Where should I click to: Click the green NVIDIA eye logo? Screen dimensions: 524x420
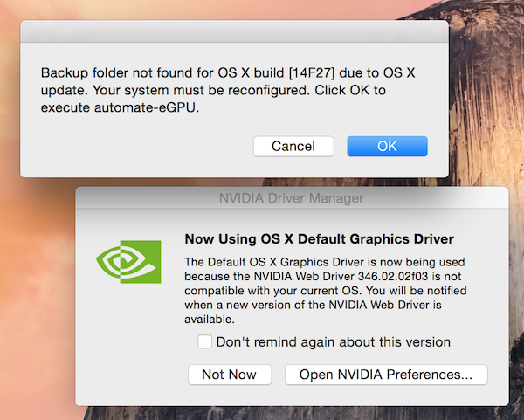[128, 262]
